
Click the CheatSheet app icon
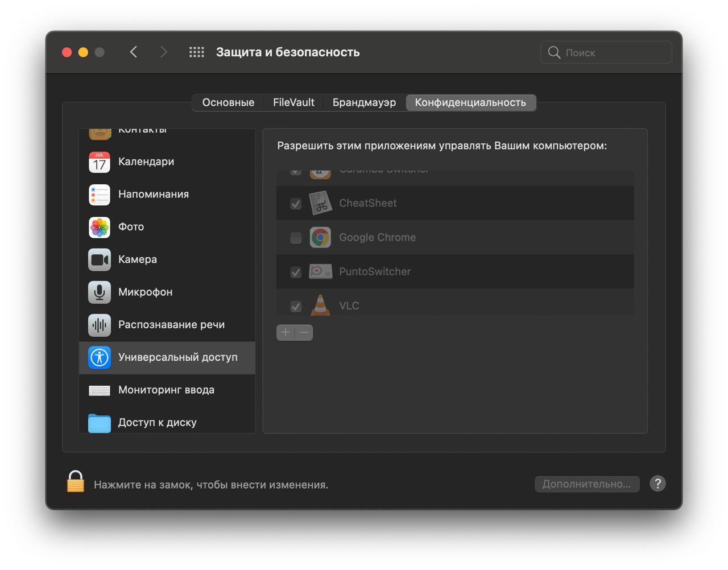click(320, 203)
